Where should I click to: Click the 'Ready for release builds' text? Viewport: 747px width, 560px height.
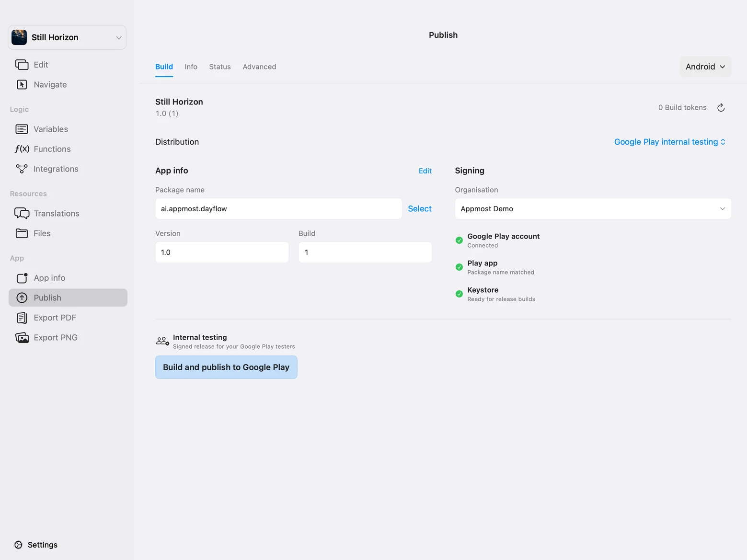(x=501, y=299)
